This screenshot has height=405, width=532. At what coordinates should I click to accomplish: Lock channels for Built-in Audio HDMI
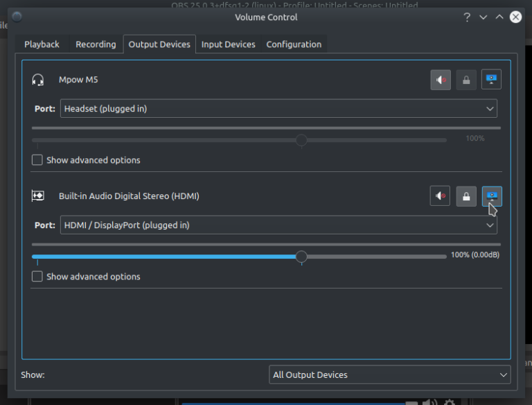click(466, 197)
